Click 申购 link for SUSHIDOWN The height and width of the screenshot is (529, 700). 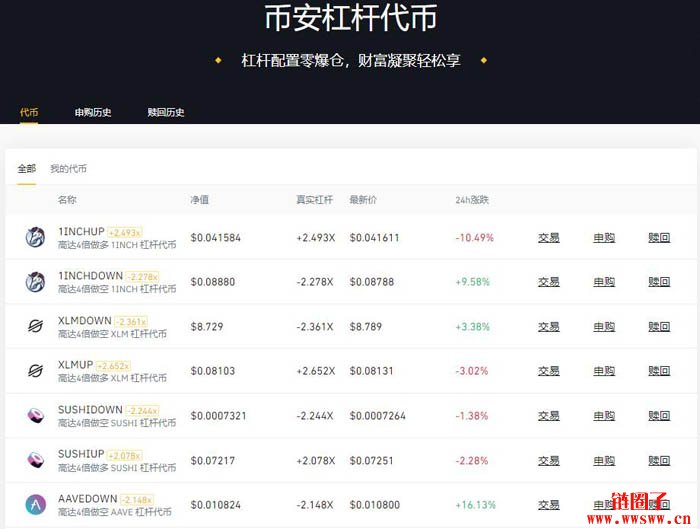coord(604,416)
